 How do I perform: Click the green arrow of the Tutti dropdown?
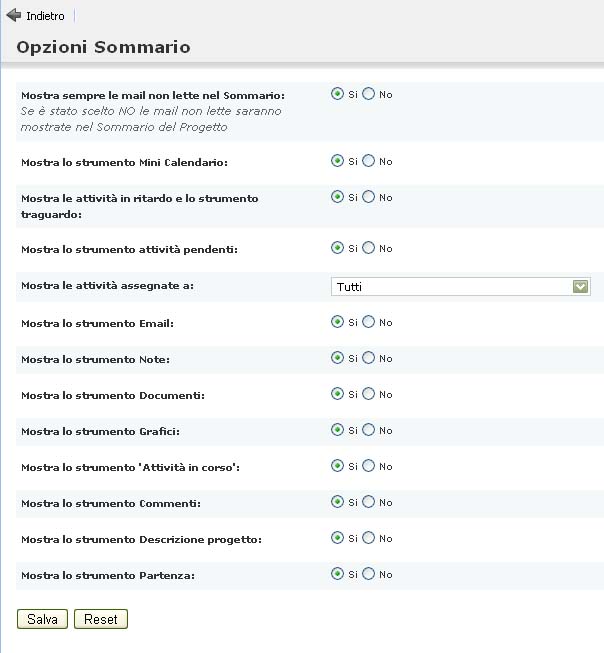pos(580,287)
